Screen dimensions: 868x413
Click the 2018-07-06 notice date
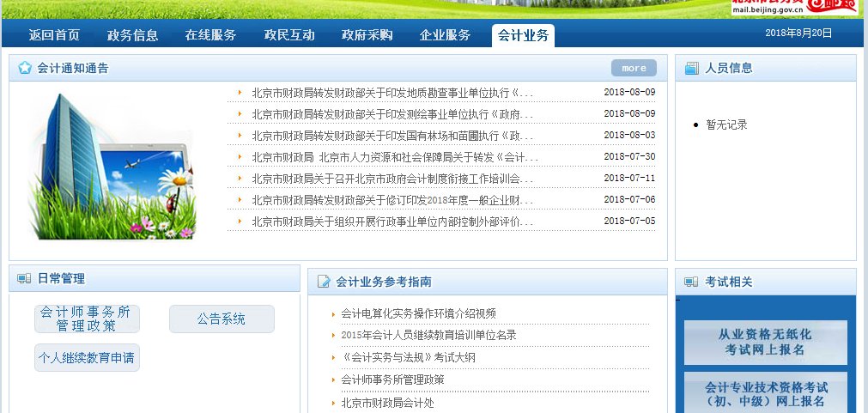[x=629, y=199]
